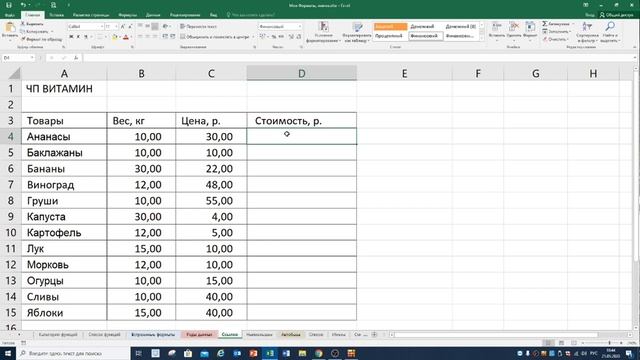Select the Стоимость, р. header cell
Viewport: 640px width, 360px height.
(301, 120)
